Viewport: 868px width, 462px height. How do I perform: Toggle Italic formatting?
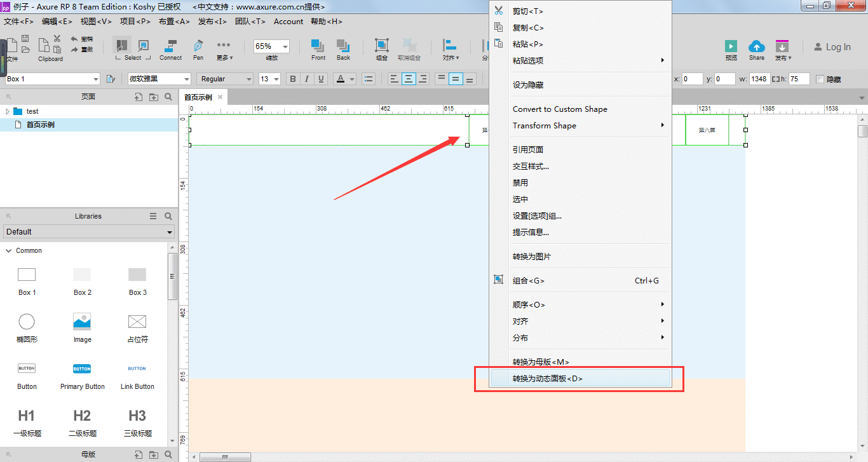307,79
